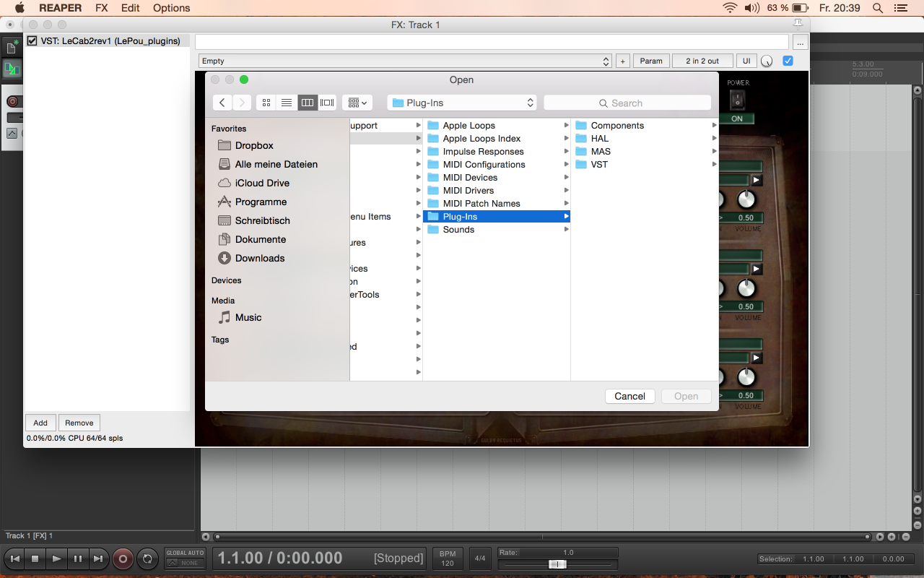Click the Remove FX button

pos(79,423)
